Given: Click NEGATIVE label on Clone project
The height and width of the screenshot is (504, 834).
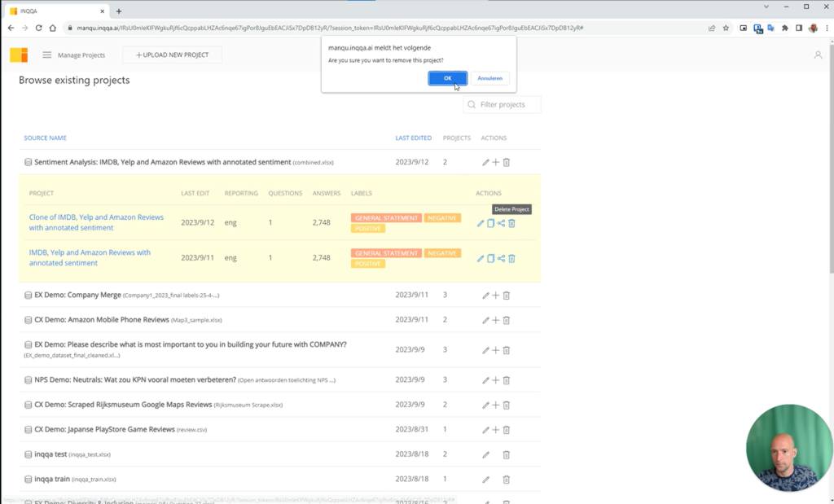Looking at the screenshot, I should click(442, 218).
